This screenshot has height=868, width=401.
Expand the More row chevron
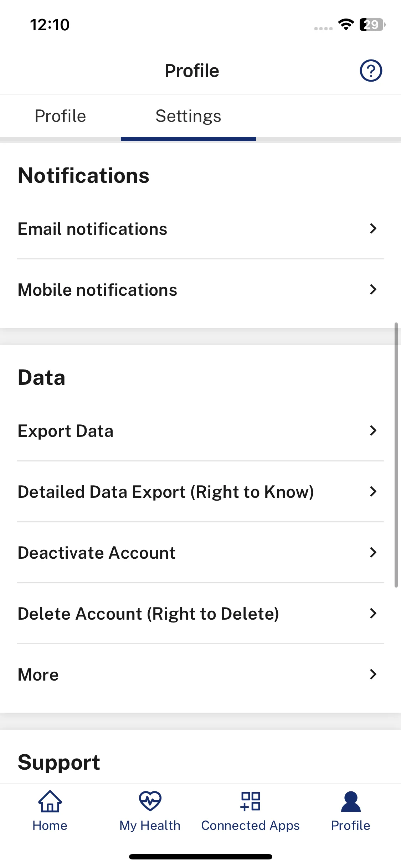373,674
